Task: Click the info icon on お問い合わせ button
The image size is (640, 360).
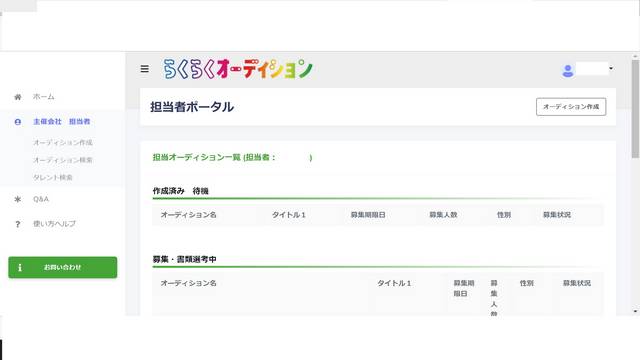Action: [x=20, y=268]
